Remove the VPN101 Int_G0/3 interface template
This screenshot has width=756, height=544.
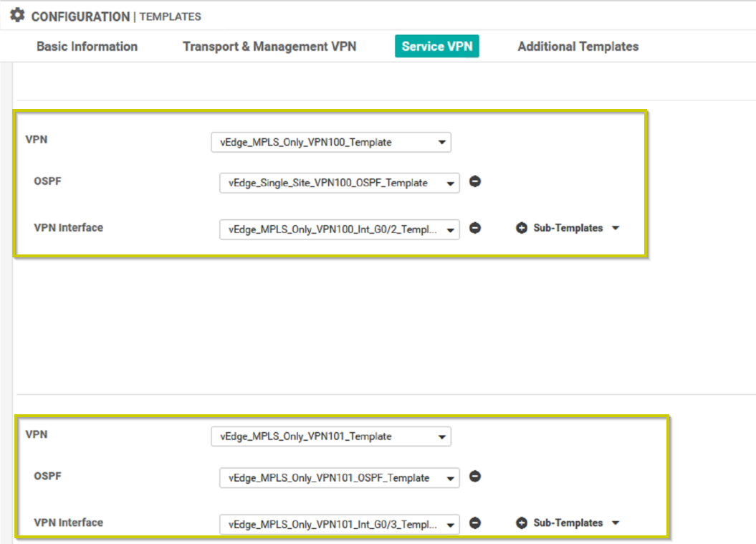(475, 522)
